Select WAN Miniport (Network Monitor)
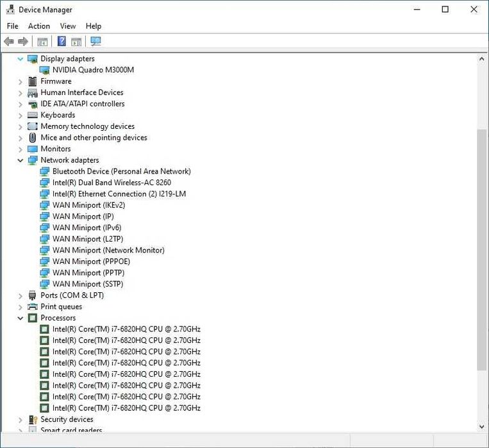 tap(108, 250)
